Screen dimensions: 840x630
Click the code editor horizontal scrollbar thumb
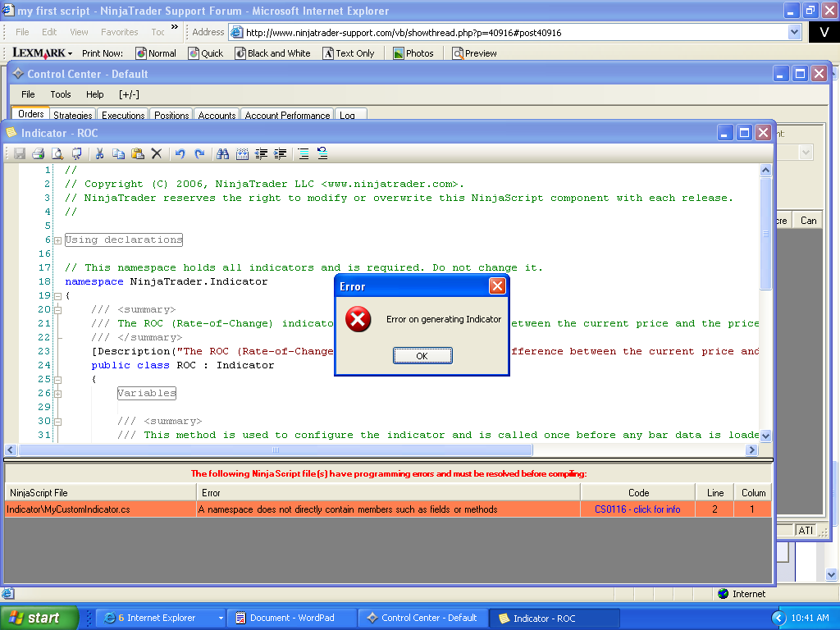pos(276,450)
